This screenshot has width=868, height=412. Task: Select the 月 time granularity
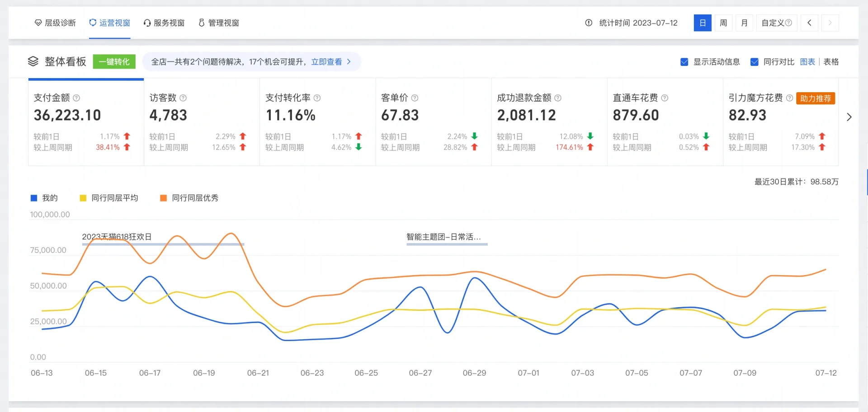[744, 23]
